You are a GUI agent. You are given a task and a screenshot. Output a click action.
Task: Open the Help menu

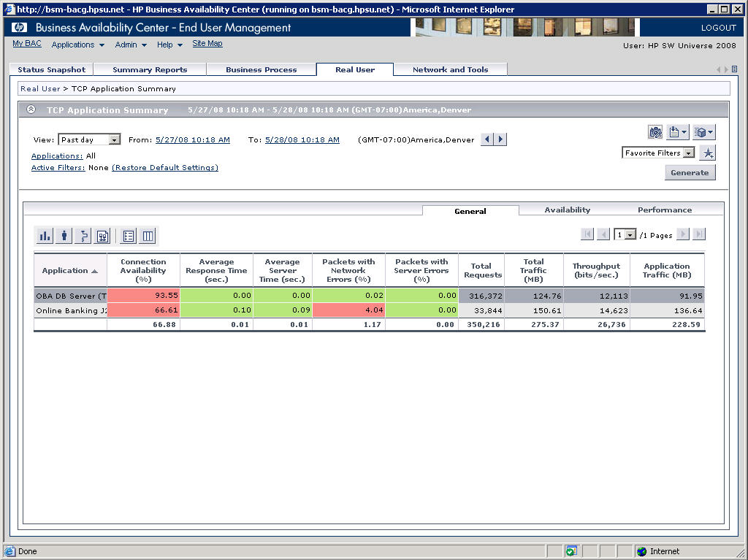click(x=169, y=45)
